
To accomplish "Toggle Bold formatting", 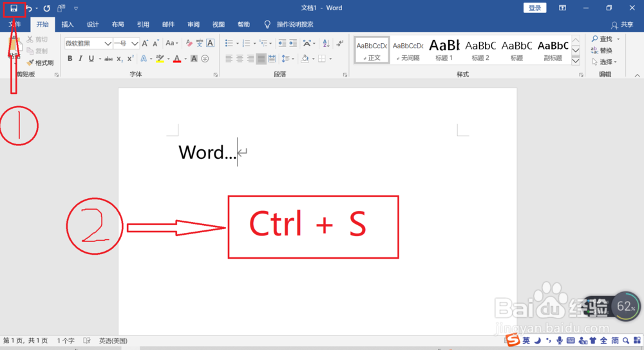I will pyautogui.click(x=70, y=59).
